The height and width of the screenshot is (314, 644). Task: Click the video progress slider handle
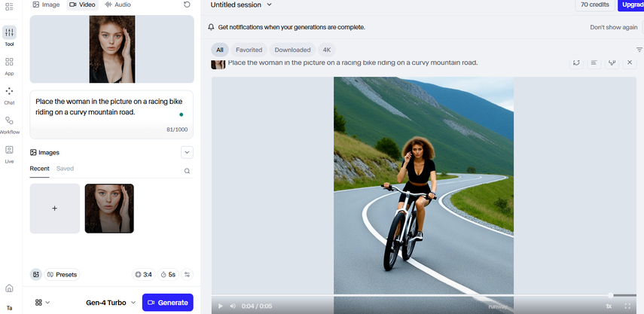tap(610, 295)
